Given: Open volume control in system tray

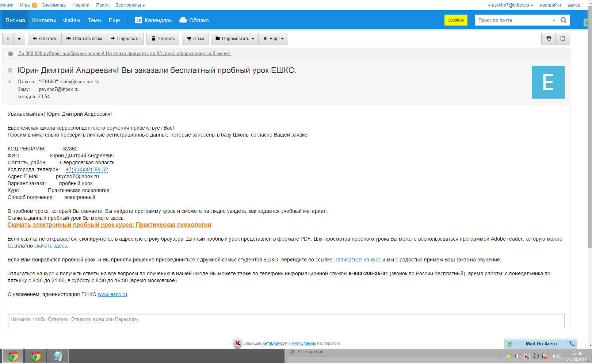Looking at the screenshot, I should pyautogui.click(x=518, y=356).
